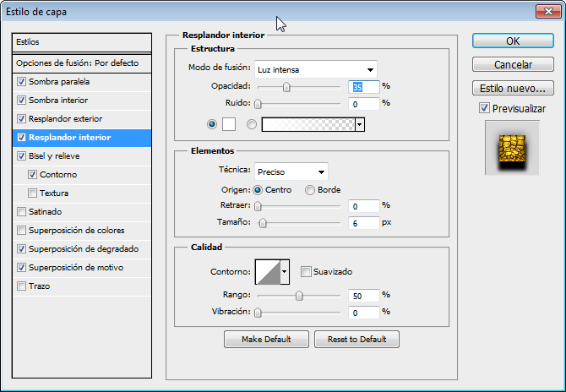Open Resplandor exterior settings
This screenshot has width=566, height=392.
click(65, 119)
